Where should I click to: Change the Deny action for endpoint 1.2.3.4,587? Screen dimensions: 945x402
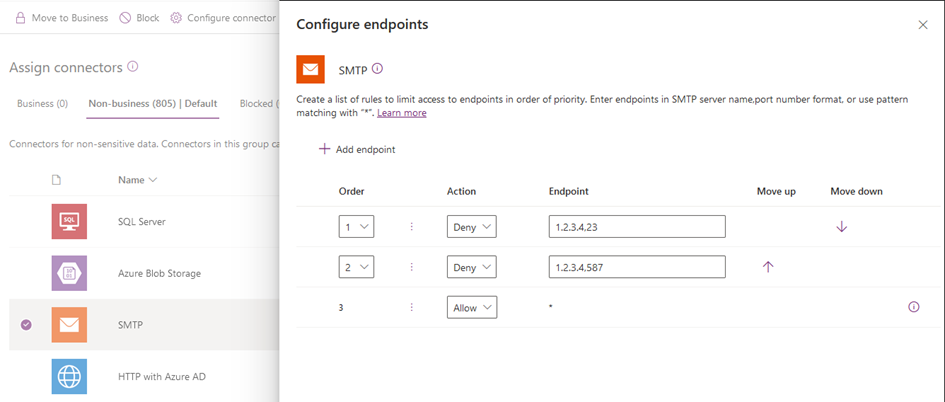tap(471, 267)
